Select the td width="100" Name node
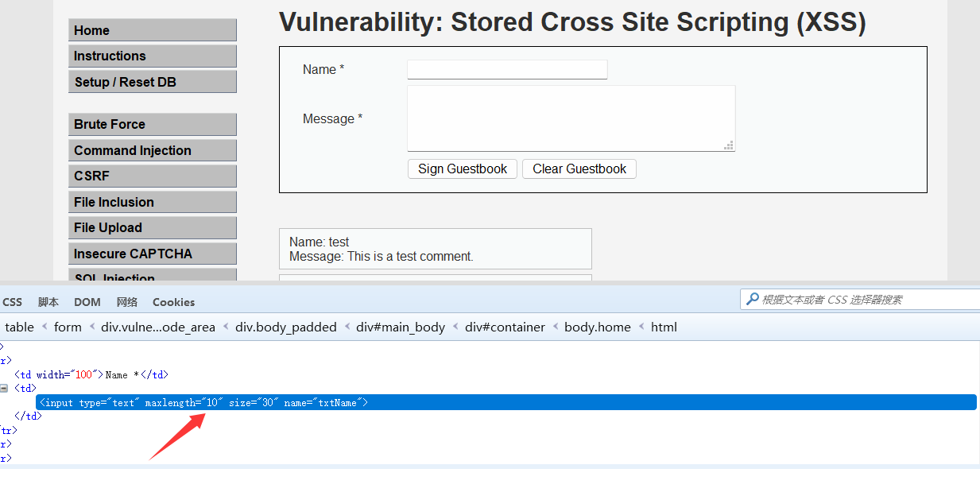This screenshot has height=492, width=980. [x=91, y=374]
